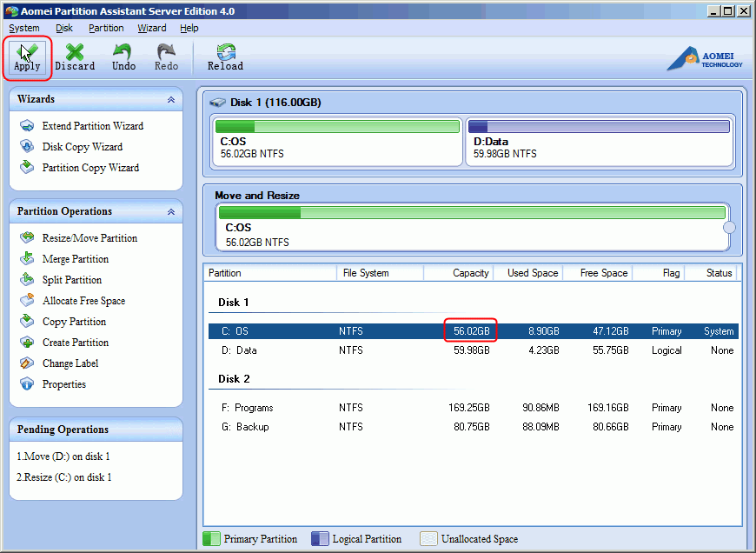Open the Wizard menu

[x=152, y=28]
